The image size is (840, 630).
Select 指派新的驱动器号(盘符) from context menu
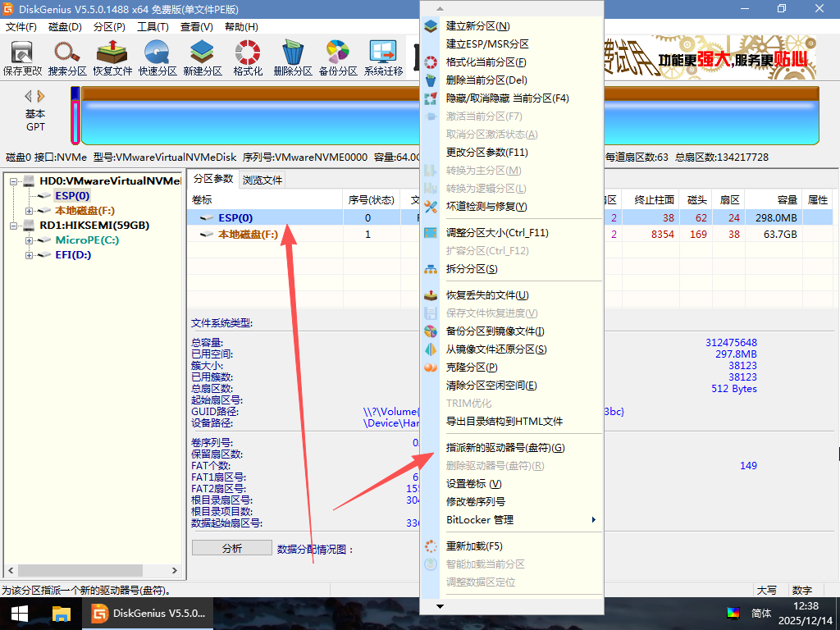click(x=504, y=448)
